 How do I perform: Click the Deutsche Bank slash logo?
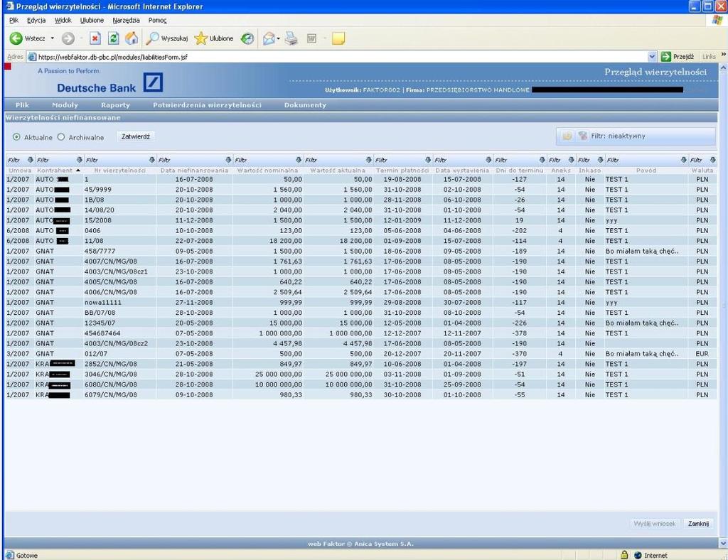click(x=153, y=82)
